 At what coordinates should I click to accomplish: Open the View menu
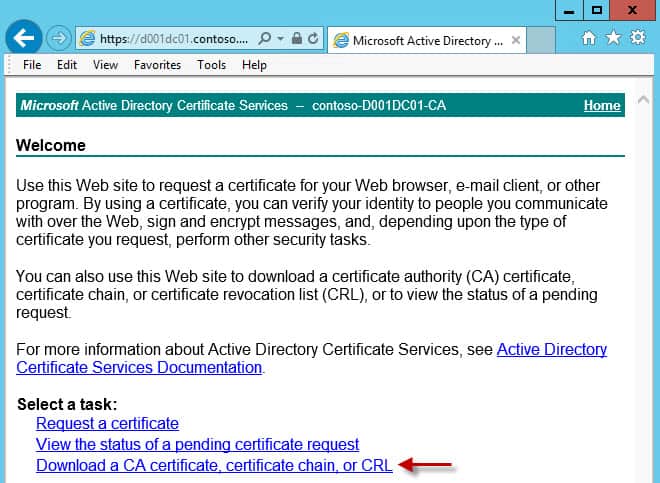click(x=105, y=65)
